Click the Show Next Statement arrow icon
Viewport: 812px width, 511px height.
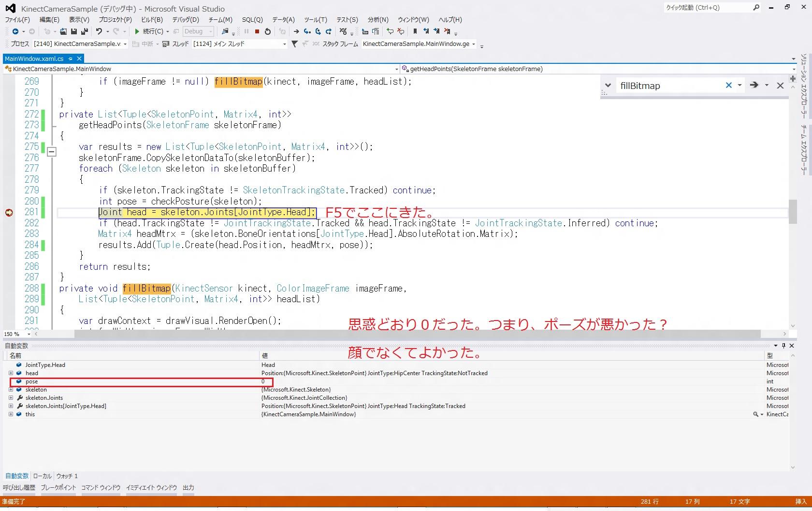(x=296, y=31)
